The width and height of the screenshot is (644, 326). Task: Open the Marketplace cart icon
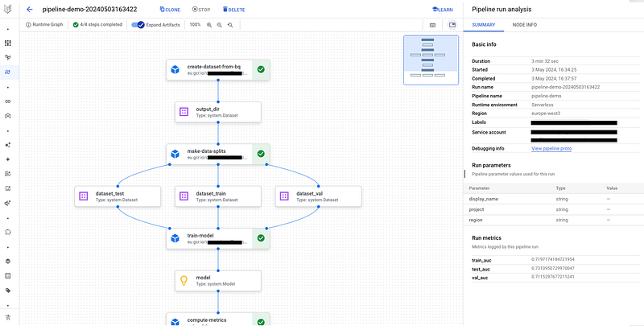(8, 317)
